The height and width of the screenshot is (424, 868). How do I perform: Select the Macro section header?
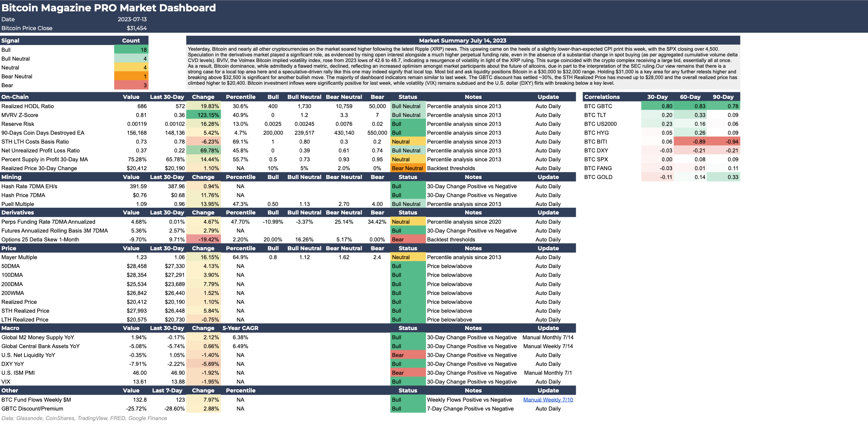[x=11, y=328]
